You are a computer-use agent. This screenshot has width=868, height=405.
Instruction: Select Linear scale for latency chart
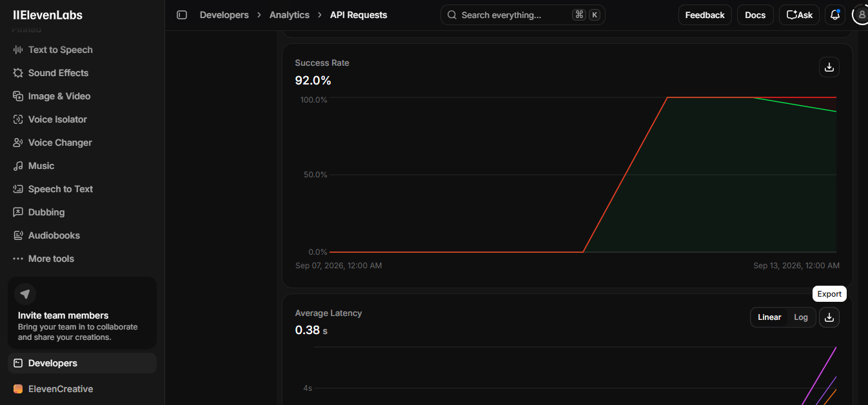[769, 317]
